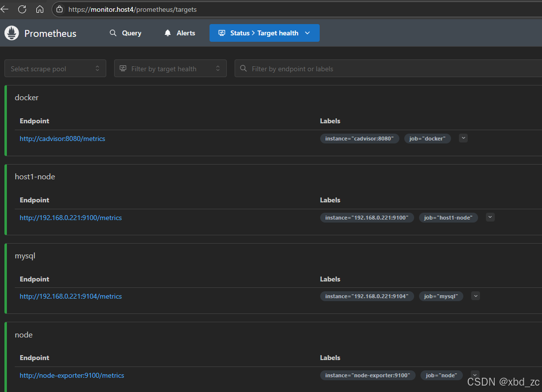
Task: Click the job="host1-node" label badge
Action: coord(449,218)
